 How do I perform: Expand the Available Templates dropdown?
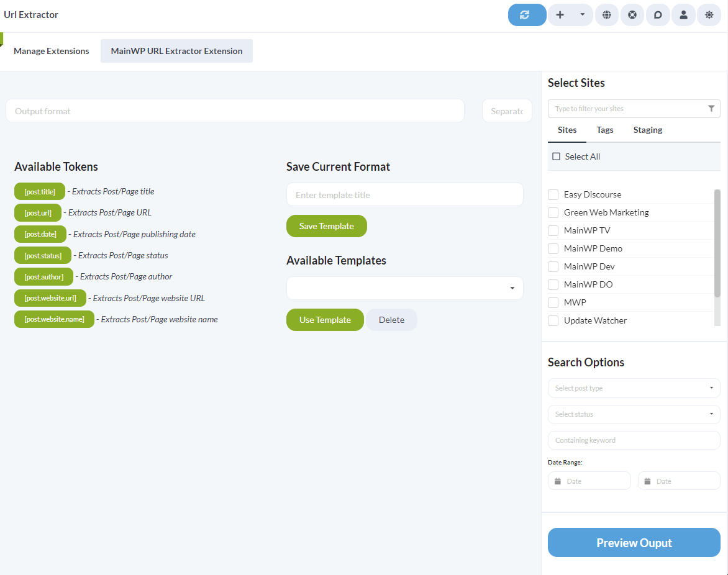[512, 288]
